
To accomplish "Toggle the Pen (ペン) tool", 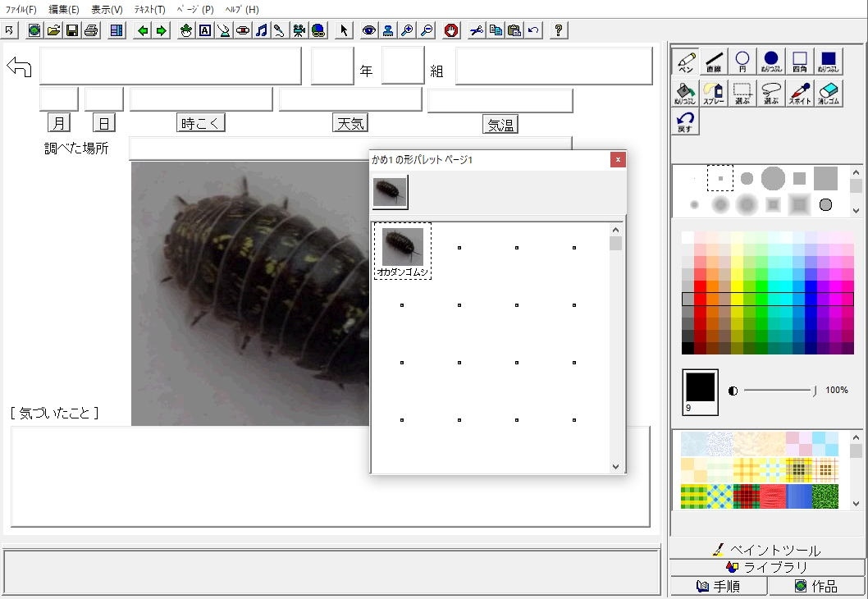I will point(685,62).
